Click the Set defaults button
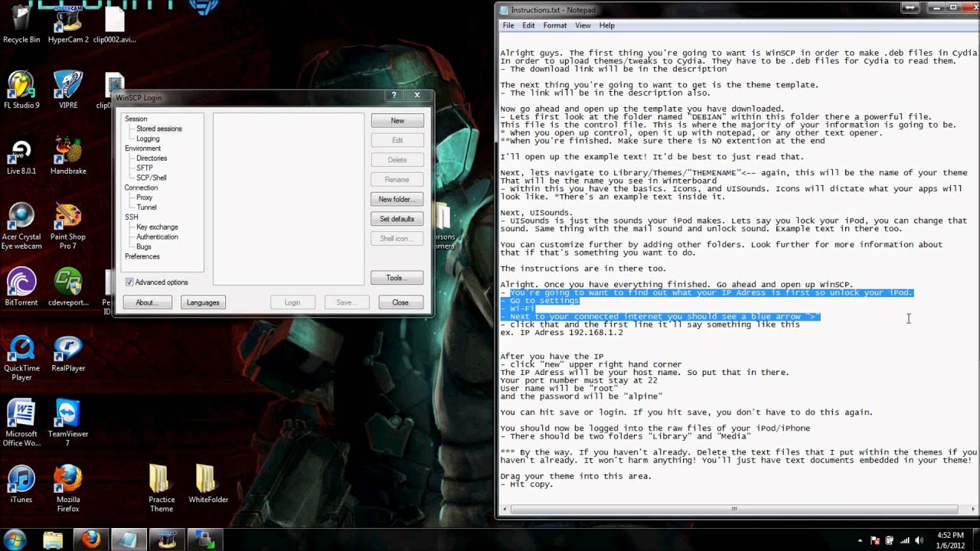The height and width of the screenshot is (551, 980). (397, 219)
